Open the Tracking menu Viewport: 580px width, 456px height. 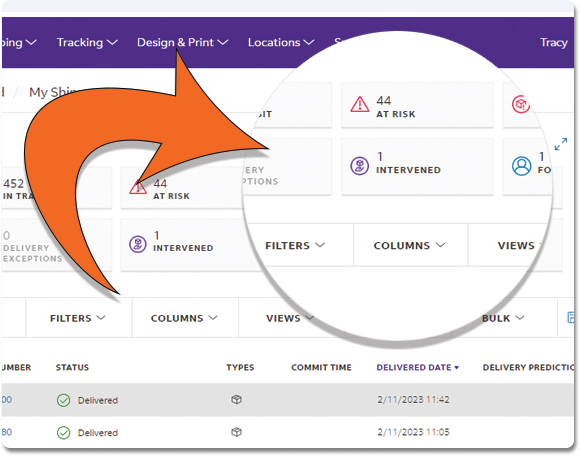(87, 43)
